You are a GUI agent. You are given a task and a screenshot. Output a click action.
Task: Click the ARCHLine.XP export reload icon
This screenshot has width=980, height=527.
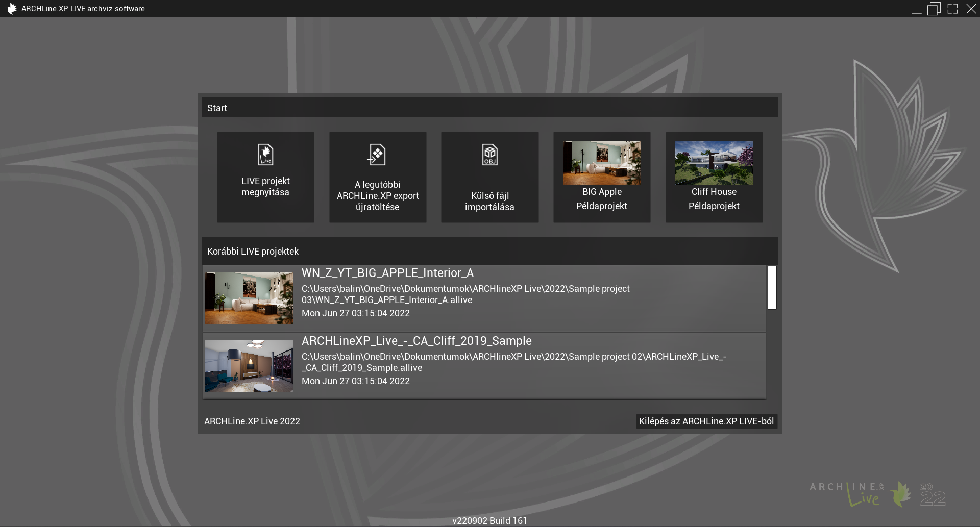click(377, 155)
